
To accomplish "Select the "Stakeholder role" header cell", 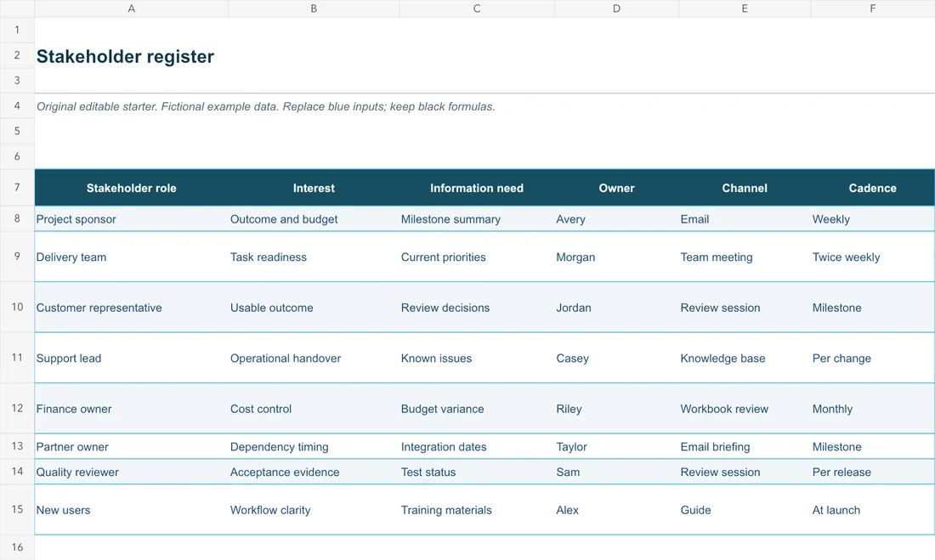I will click(131, 188).
